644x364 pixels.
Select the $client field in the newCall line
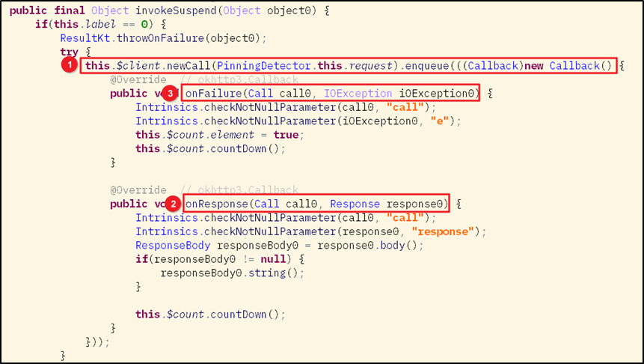click(x=139, y=66)
